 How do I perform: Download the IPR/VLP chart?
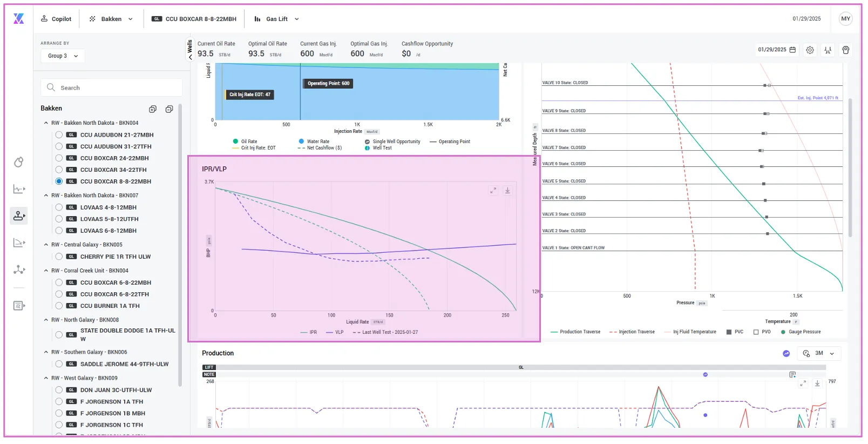[507, 191]
